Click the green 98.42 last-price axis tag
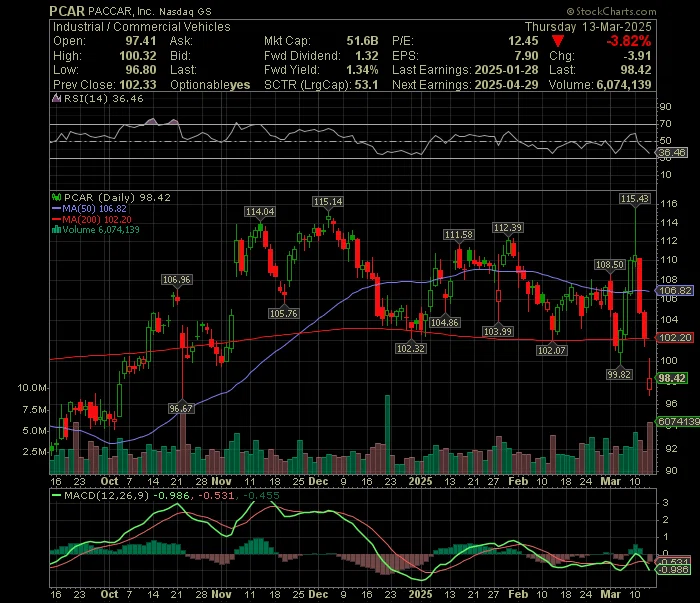This screenshot has height=603, width=700. tap(671, 378)
